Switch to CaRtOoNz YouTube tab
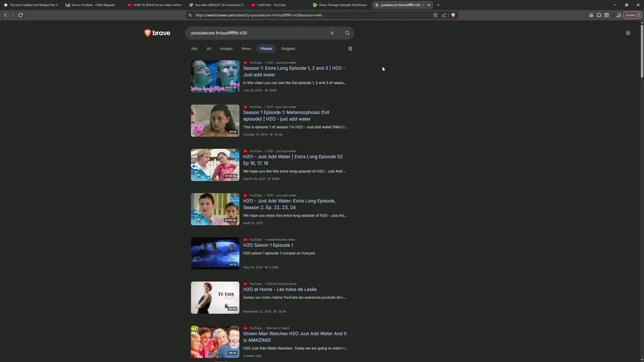The height and width of the screenshot is (362, 644). click(x=278, y=5)
